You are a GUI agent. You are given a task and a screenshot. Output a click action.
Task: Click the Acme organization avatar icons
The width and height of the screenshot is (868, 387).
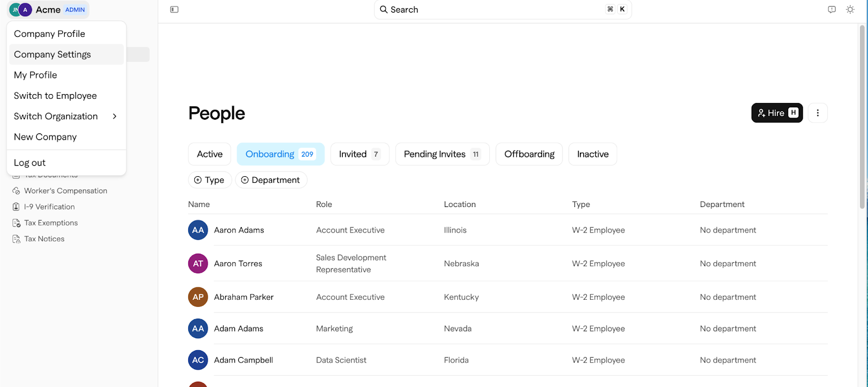click(x=21, y=10)
